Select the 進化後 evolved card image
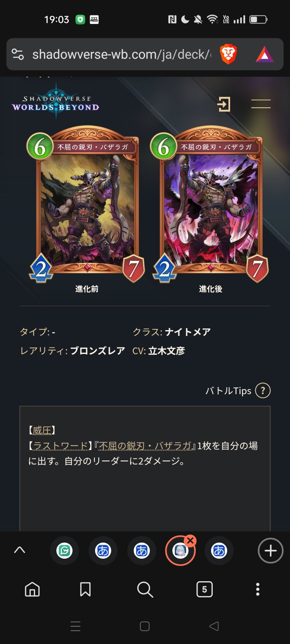290x644 pixels. tap(210, 204)
